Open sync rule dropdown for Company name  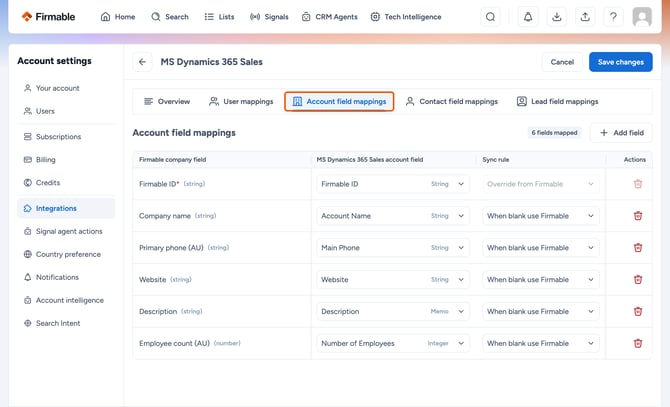click(x=541, y=216)
